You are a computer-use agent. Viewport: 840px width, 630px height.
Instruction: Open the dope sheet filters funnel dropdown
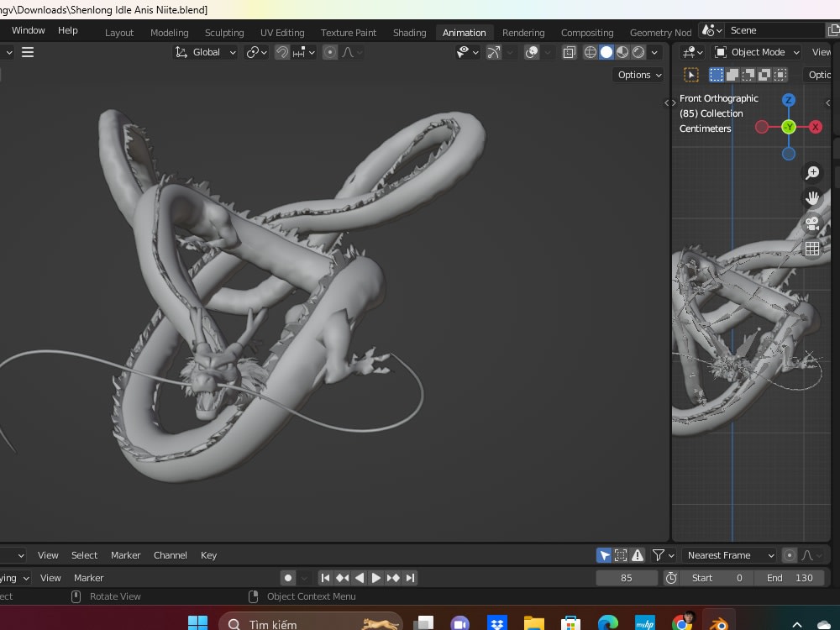(664, 555)
